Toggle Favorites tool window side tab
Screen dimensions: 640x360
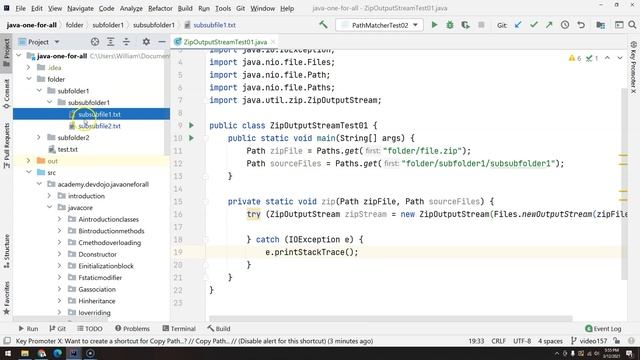point(7,298)
